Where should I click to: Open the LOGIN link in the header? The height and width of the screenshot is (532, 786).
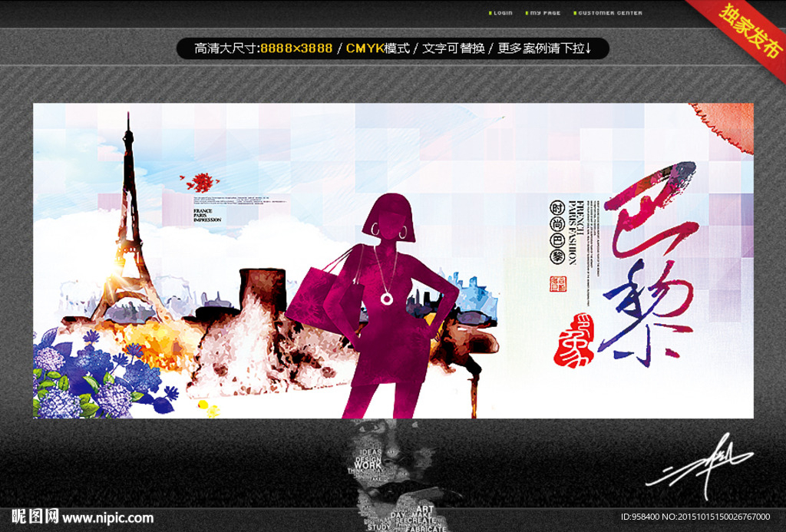pyautogui.click(x=500, y=13)
